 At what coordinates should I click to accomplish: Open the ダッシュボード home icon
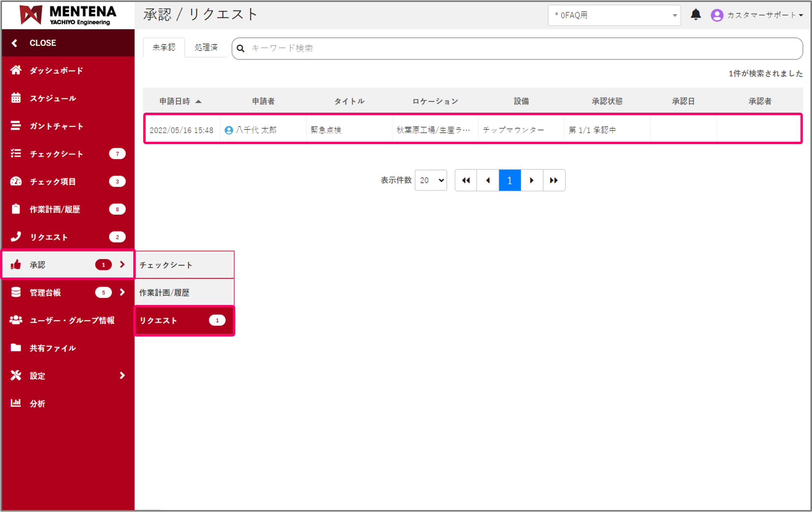point(16,70)
